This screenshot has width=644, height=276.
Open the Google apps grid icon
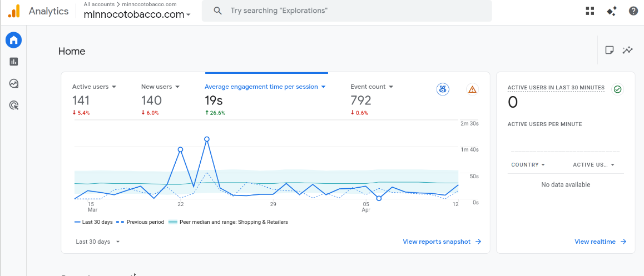590,11
